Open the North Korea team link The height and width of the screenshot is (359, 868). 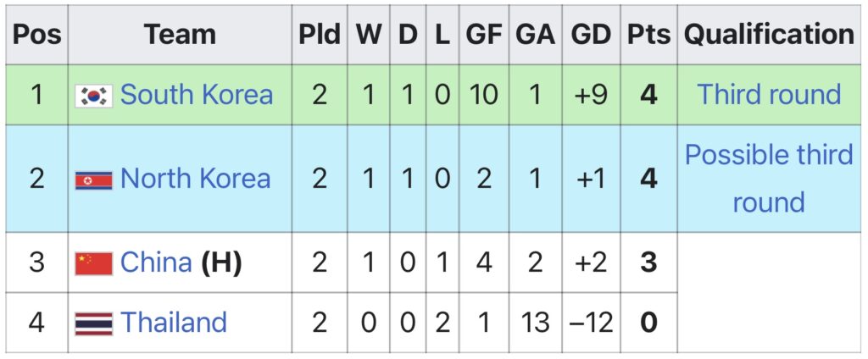pos(195,179)
